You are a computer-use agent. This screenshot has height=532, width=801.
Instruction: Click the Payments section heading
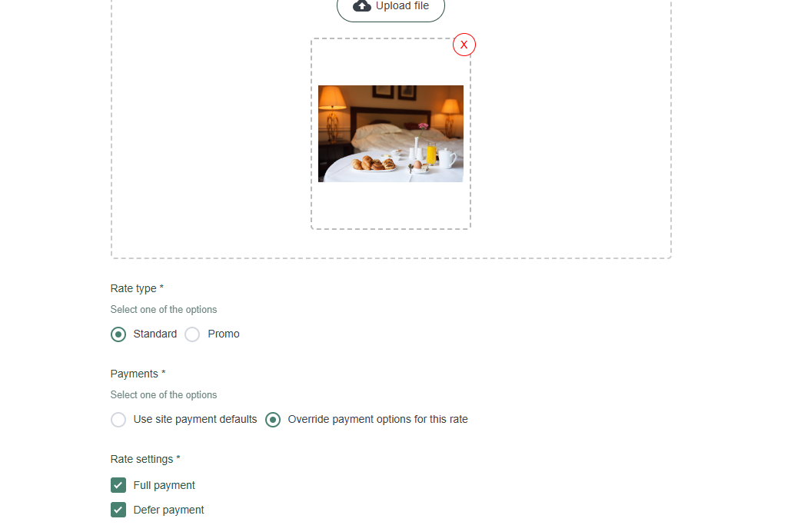tap(138, 374)
